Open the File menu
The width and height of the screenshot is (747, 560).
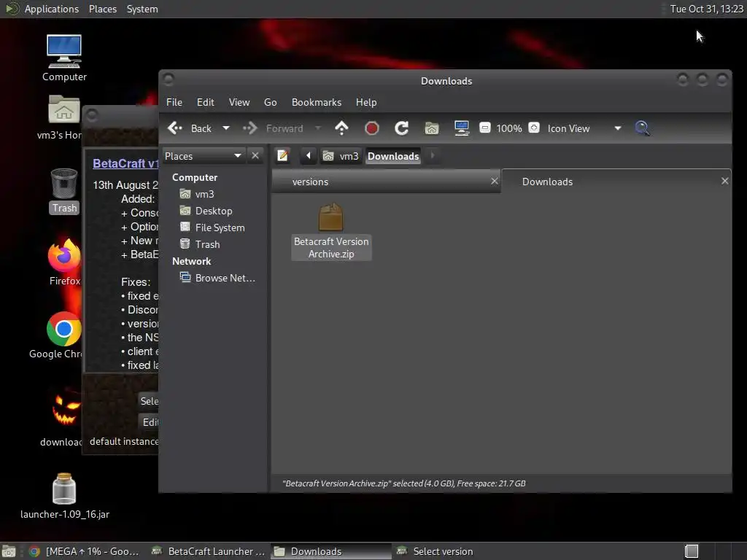pos(174,102)
